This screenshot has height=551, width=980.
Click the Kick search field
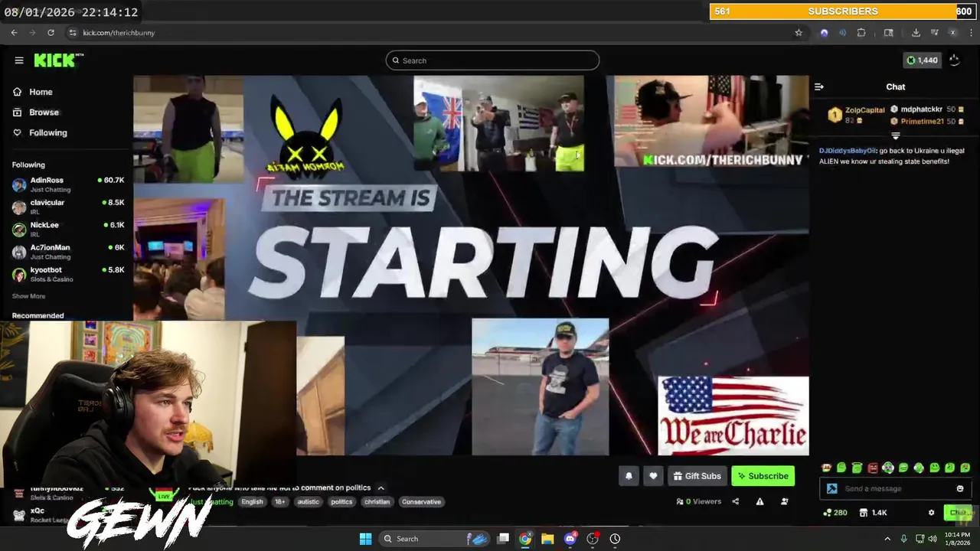pos(492,60)
